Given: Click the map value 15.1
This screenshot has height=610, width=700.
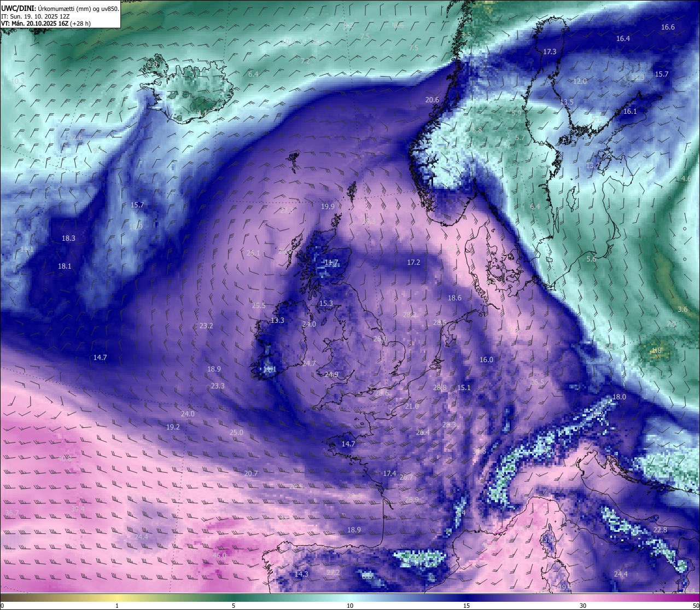Looking at the screenshot, I should 464,387.
